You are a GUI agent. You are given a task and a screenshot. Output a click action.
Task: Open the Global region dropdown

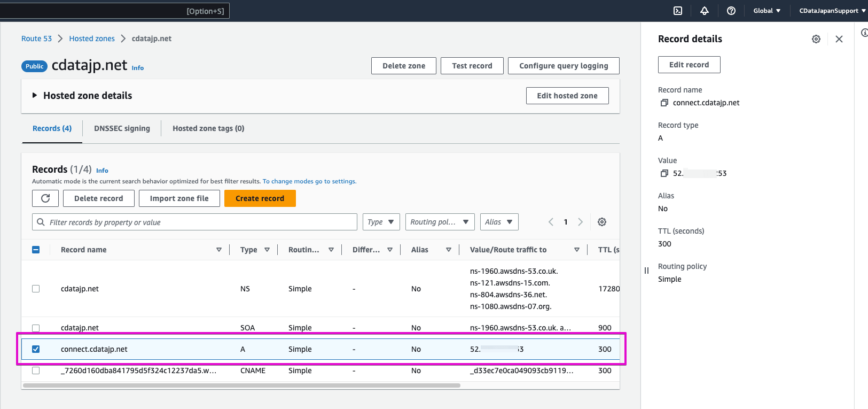click(x=767, y=11)
